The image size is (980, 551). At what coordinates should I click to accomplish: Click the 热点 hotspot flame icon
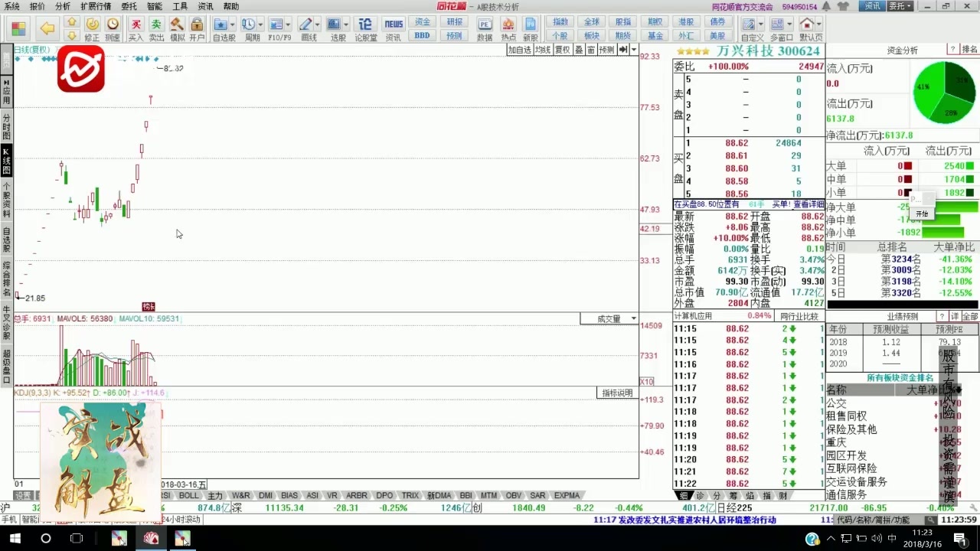tap(508, 28)
